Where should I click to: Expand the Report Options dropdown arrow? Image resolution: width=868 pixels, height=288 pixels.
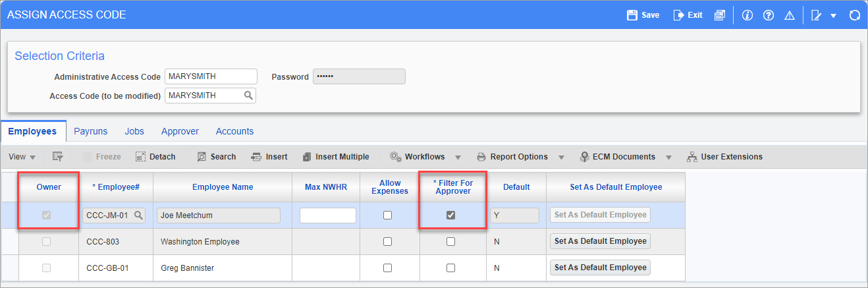pyautogui.click(x=561, y=157)
